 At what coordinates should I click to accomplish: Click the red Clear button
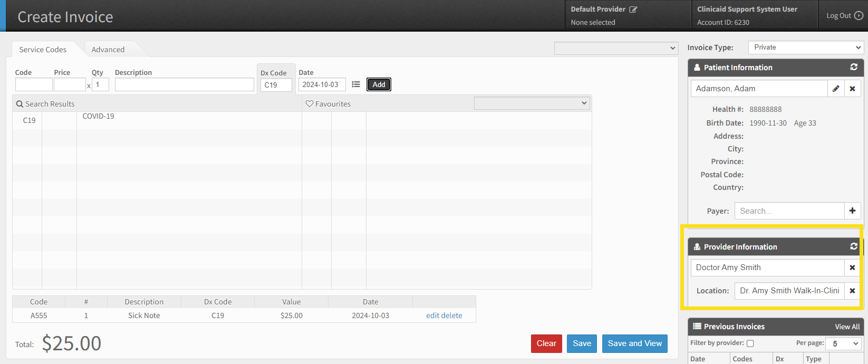[546, 343]
